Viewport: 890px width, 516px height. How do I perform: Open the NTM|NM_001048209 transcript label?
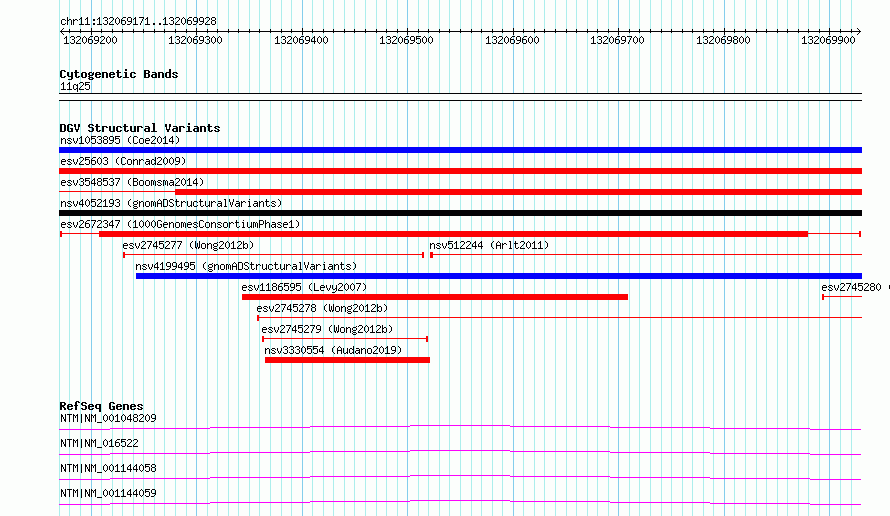click(108, 418)
